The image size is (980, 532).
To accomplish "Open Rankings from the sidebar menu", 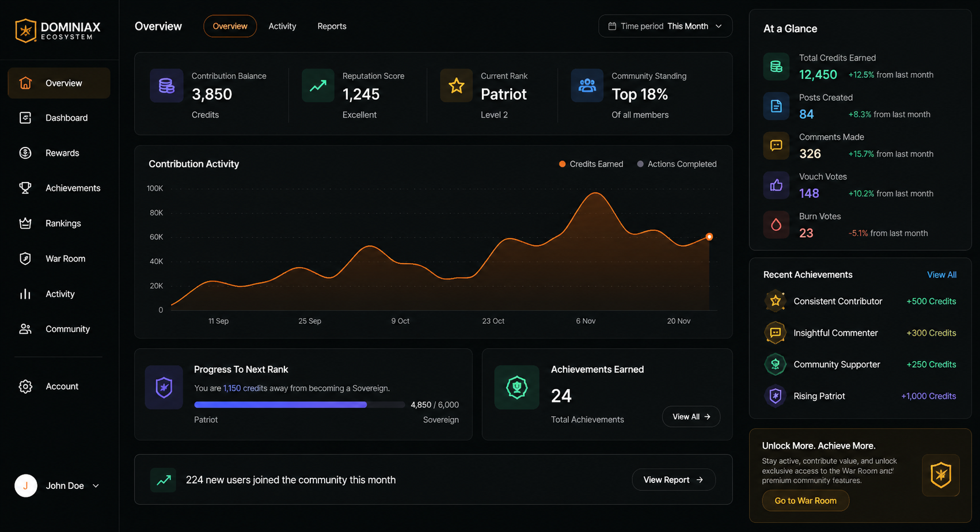I will pyautogui.click(x=59, y=223).
